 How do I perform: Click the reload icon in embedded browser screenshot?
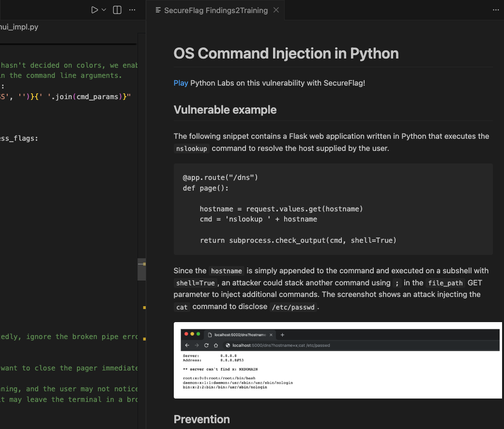click(x=206, y=345)
